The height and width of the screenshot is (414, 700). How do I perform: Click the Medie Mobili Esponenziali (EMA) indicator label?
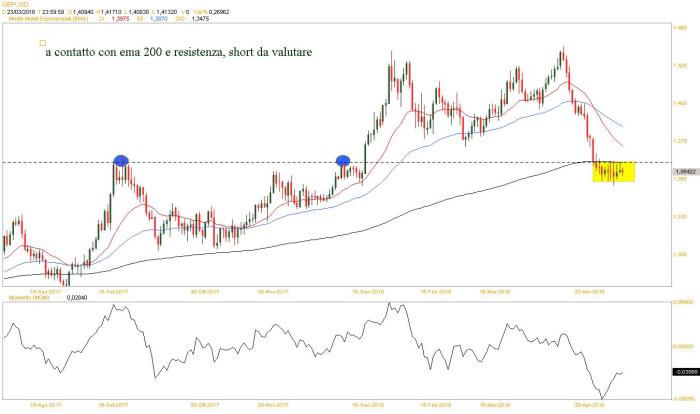click(x=50, y=18)
